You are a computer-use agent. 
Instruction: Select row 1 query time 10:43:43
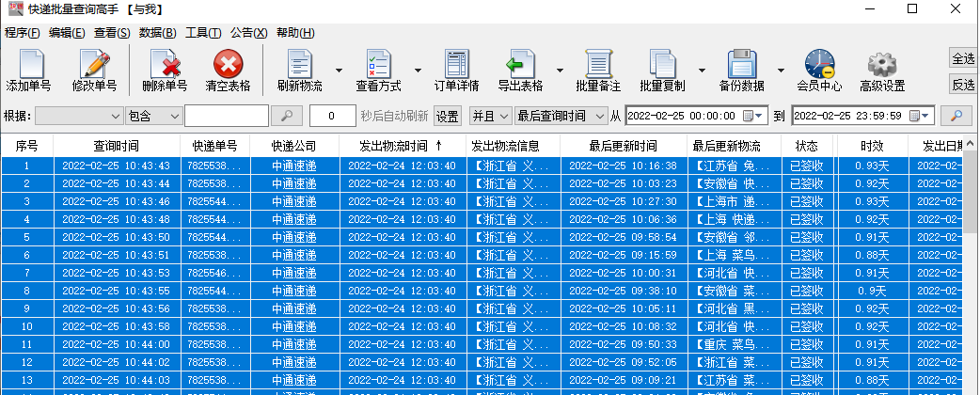[x=117, y=166]
